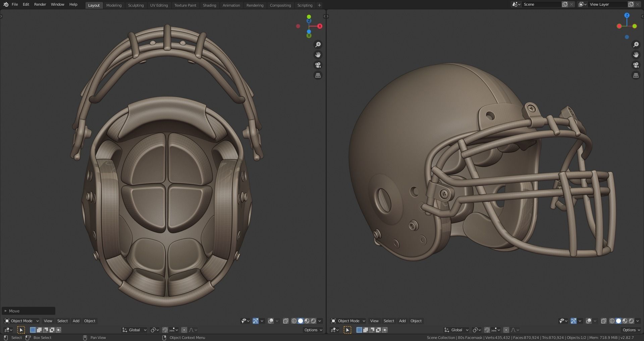
Task: Toggle perspective/orthographic grid icon in left viewport
Action: click(318, 75)
